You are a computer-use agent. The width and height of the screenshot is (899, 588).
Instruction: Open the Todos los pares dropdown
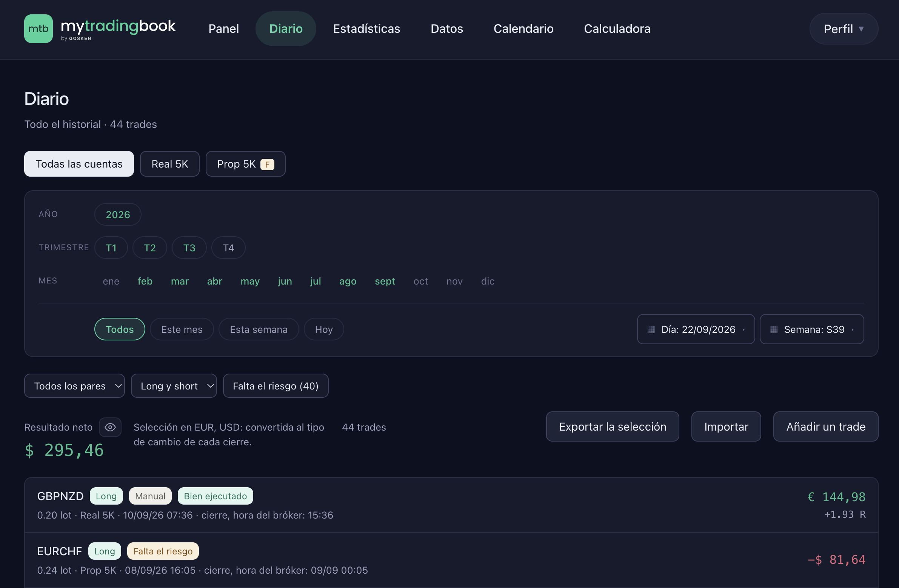74,386
